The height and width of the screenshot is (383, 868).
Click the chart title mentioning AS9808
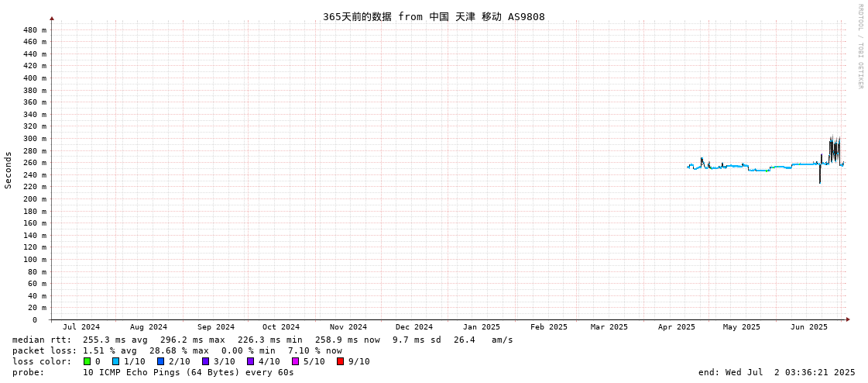click(434, 16)
